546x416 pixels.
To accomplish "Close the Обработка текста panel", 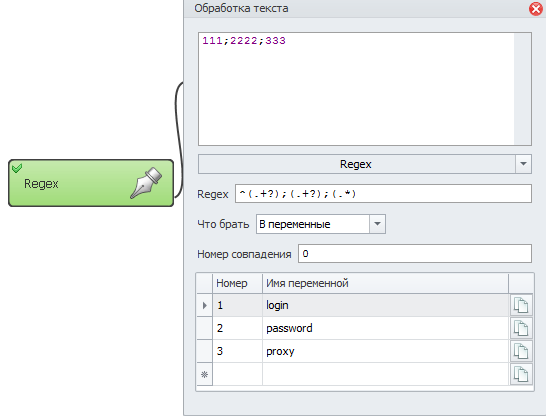I will pyautogui.click(x=536, y=8).
